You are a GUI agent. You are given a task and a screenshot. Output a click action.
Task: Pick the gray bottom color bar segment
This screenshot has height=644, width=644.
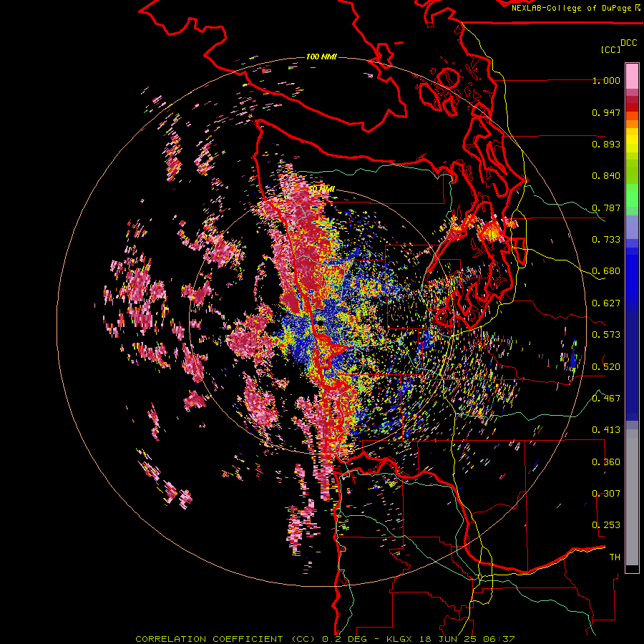pyautogui.click(x=632, y=497)
